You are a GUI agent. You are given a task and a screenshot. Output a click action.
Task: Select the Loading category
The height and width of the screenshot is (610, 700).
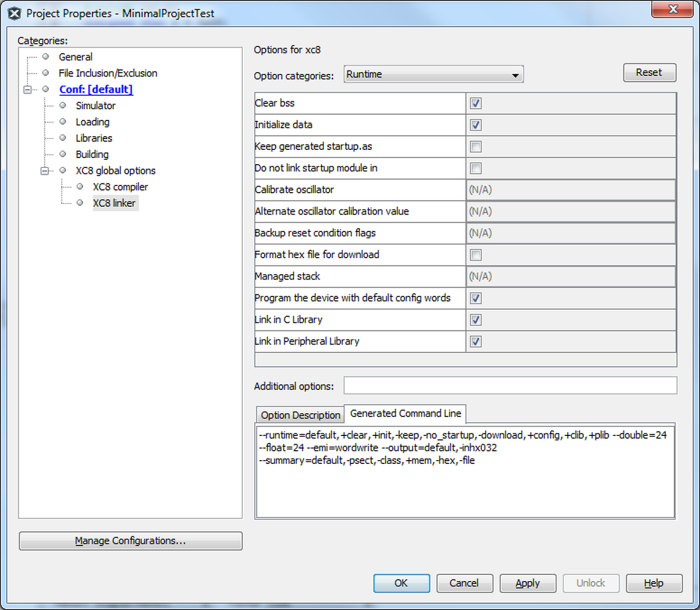[92, 122]
